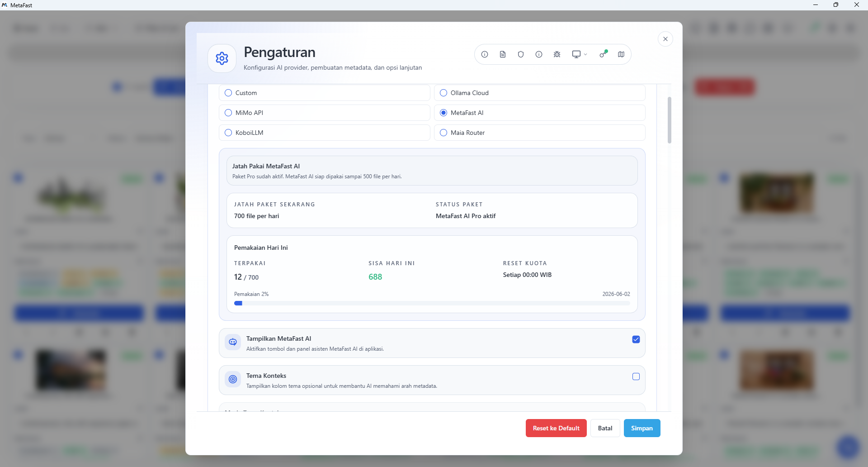Image resolution: width=868 pixels, height=467 pixels.
Task: Click the Batal button
Action: [x=605, y=428]
